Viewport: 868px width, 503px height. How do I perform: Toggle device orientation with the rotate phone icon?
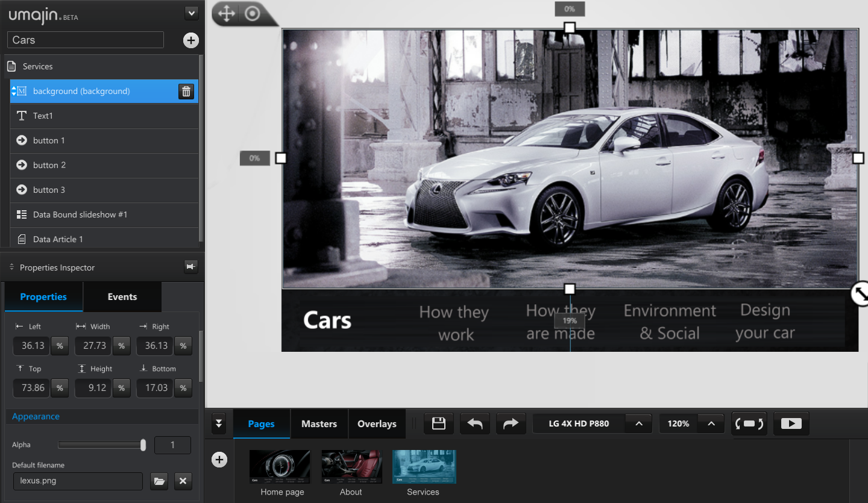point(749,423)
